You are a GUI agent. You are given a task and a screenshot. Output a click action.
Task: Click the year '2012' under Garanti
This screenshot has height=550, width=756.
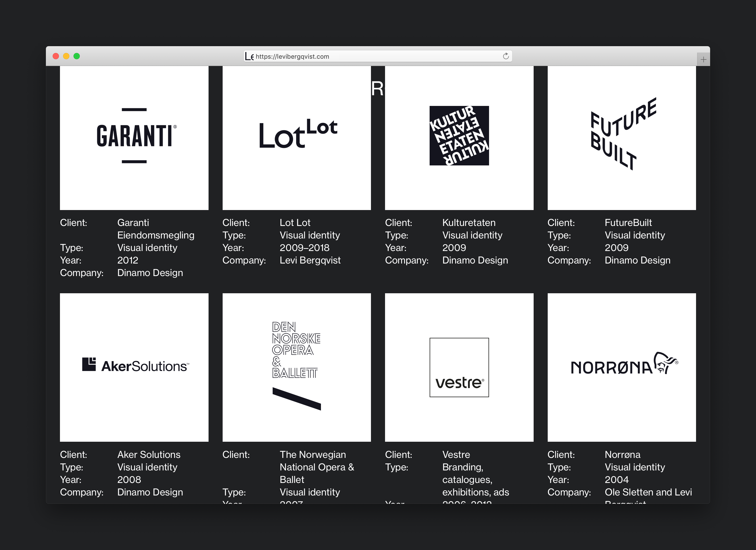(128, 260)
